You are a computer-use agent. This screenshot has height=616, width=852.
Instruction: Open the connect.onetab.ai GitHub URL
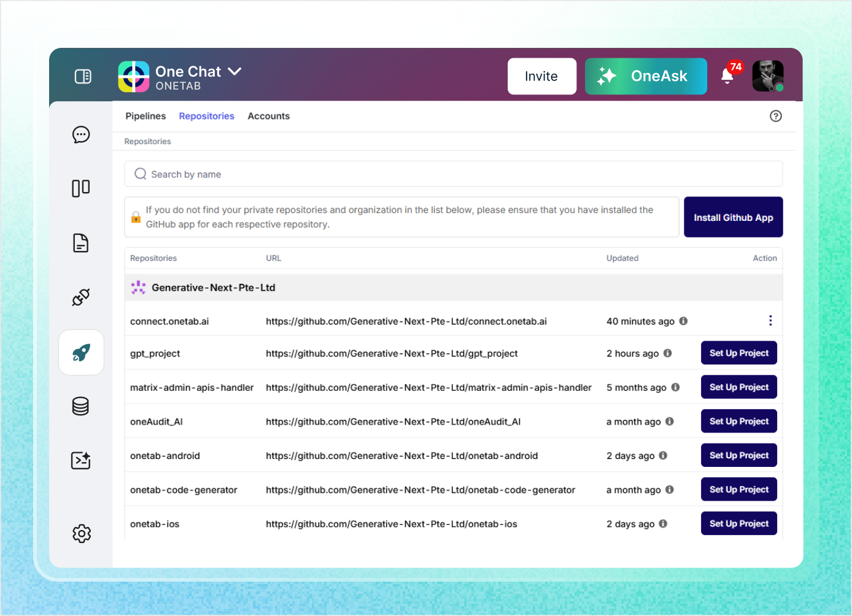click(406, 321)
